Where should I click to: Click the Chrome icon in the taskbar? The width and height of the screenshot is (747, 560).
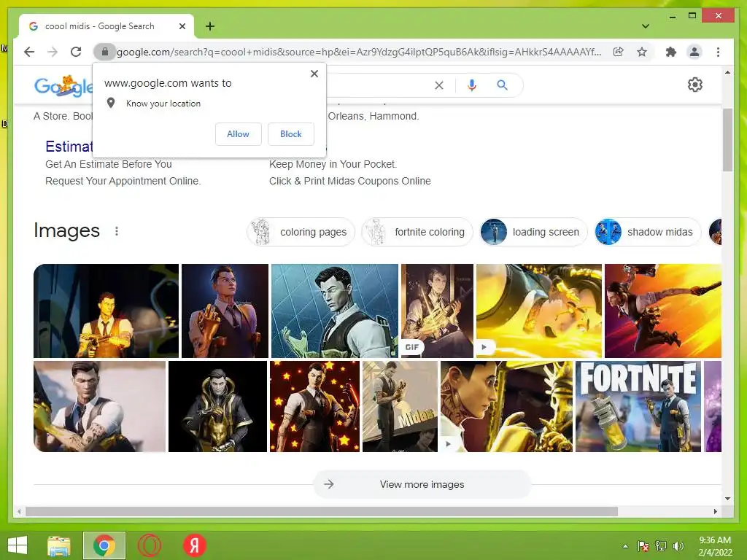104,545
